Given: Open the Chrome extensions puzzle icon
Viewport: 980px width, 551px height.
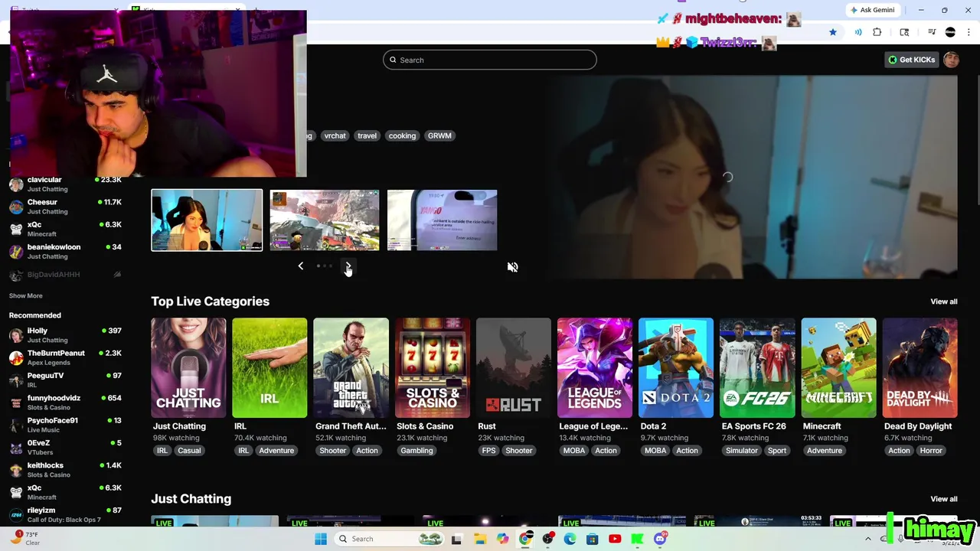Looking at the screenshot, I should point(877,32).
